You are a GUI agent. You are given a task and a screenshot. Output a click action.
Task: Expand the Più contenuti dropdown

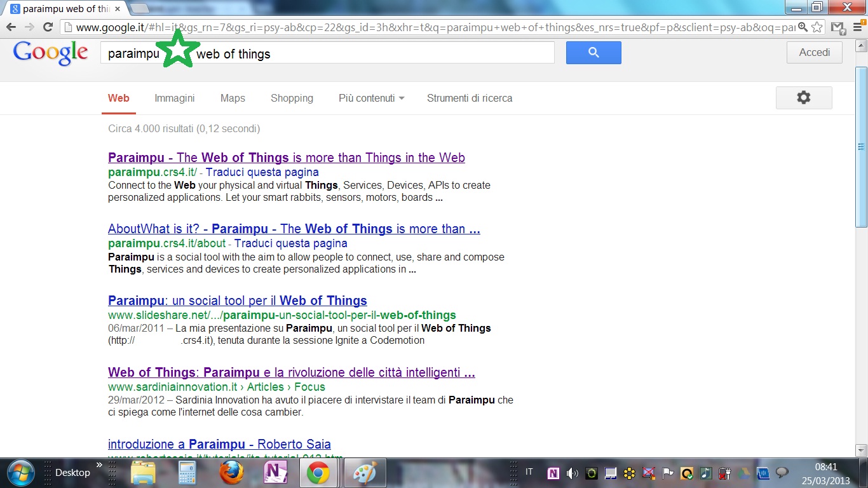pos(372,98)
